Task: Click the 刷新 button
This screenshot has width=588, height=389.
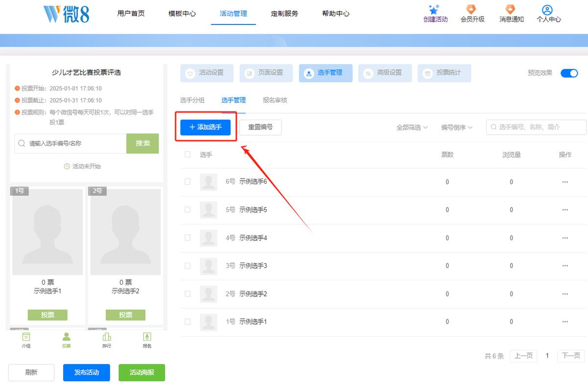Action: click(x=31, y=372)
